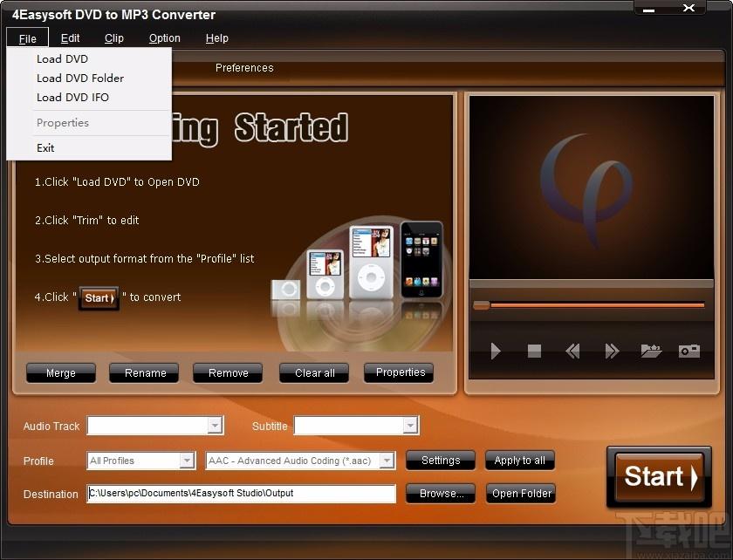
Task: Select Exit in the File menu
Action: tap(89, 147)
